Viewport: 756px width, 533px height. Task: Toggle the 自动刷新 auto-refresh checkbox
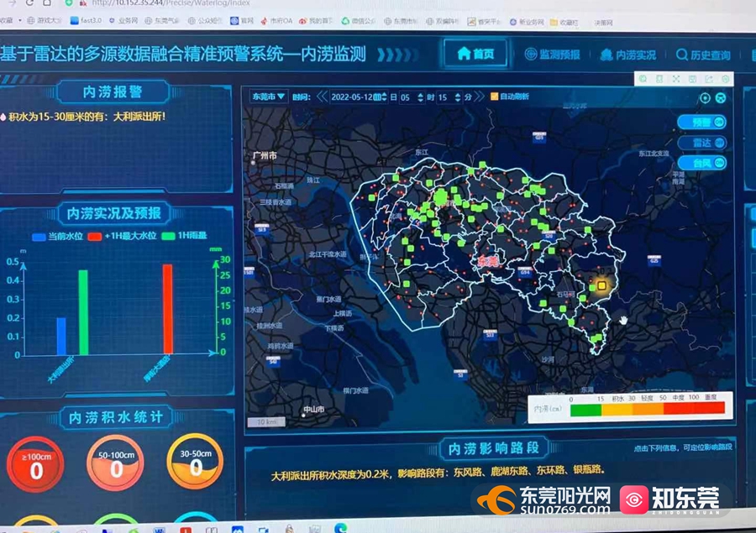(495, 97)
